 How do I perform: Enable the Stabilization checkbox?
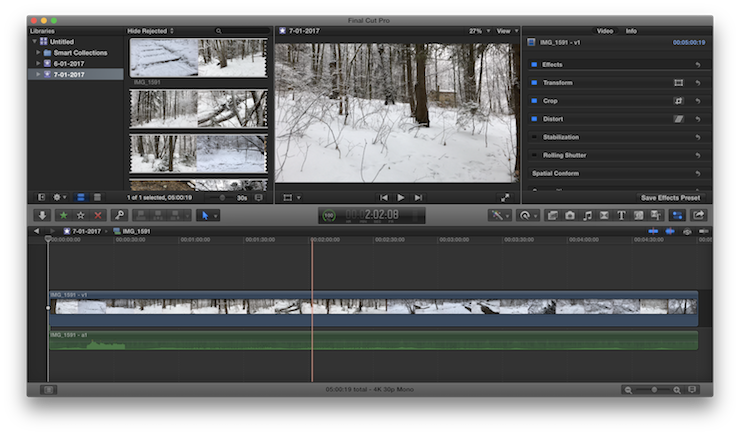point(534,137)
